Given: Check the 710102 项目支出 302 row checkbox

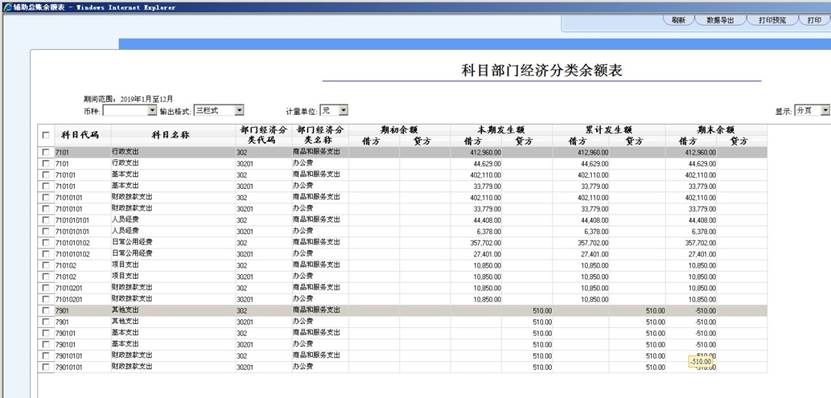Looking at the screenshot, I should [46, 265].
